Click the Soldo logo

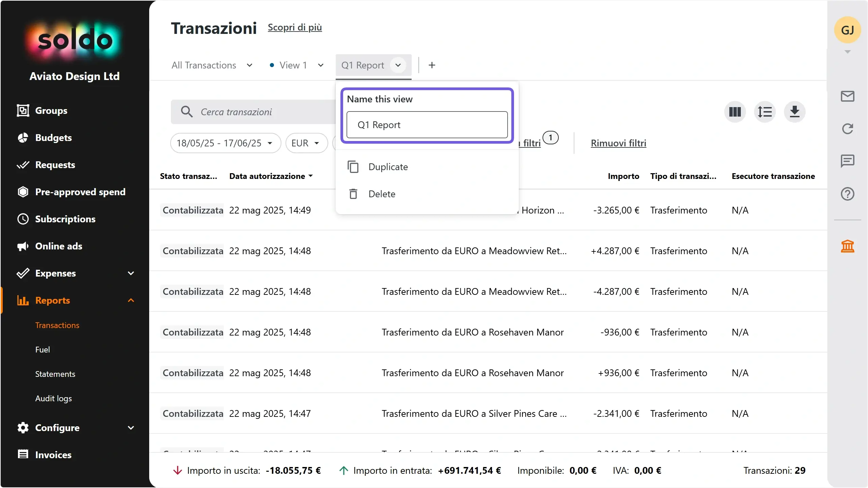tap(75, 41)
